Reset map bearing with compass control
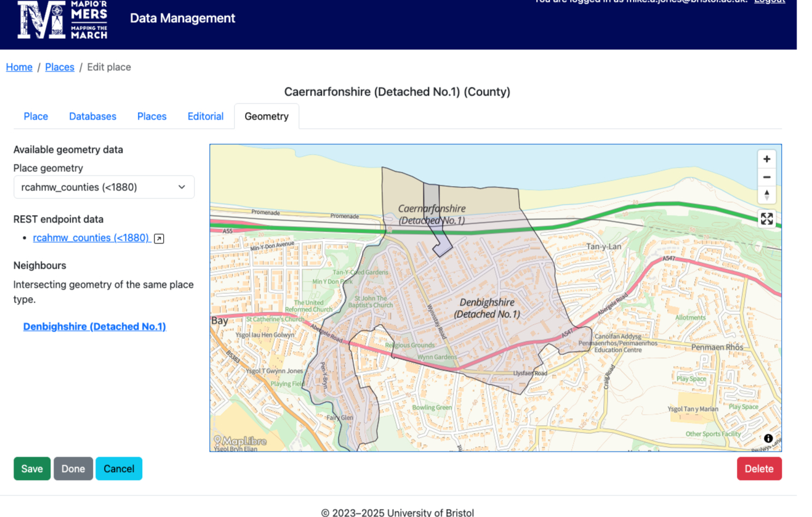 (766, 195)
